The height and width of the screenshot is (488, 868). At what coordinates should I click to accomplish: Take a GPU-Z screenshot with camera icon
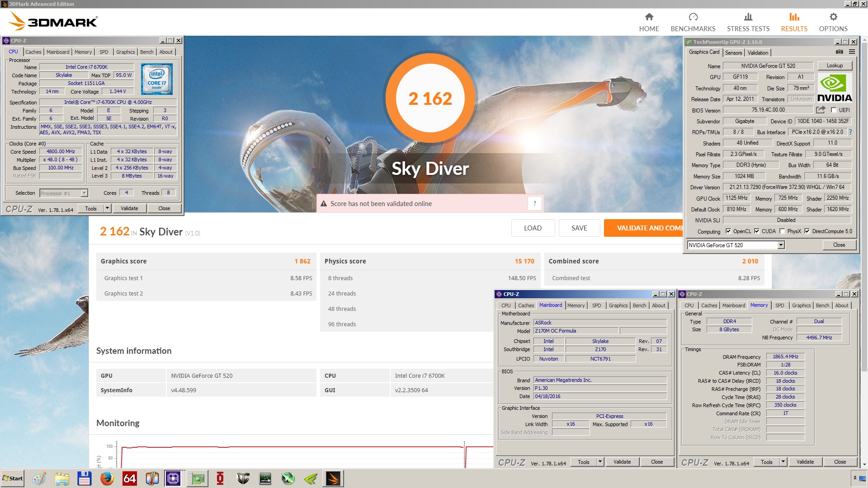click(839, 52)
